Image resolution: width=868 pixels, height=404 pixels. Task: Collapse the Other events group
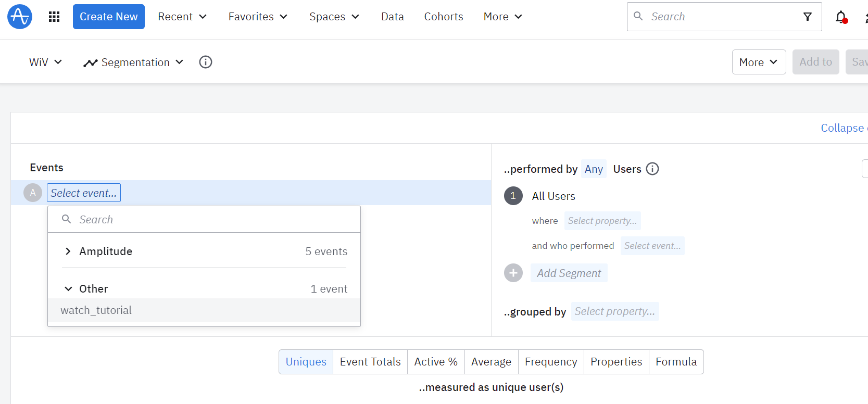tap(68, 289)
